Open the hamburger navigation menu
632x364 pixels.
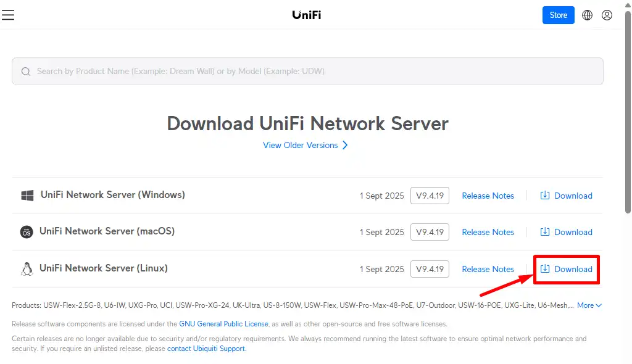click(x=7, y=15)
